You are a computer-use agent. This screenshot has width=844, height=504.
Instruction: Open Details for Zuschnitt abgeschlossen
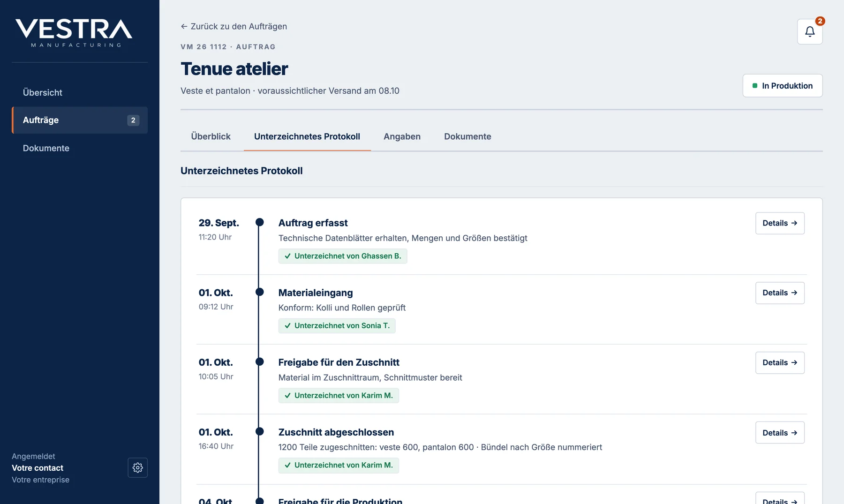tap(780, 433)
